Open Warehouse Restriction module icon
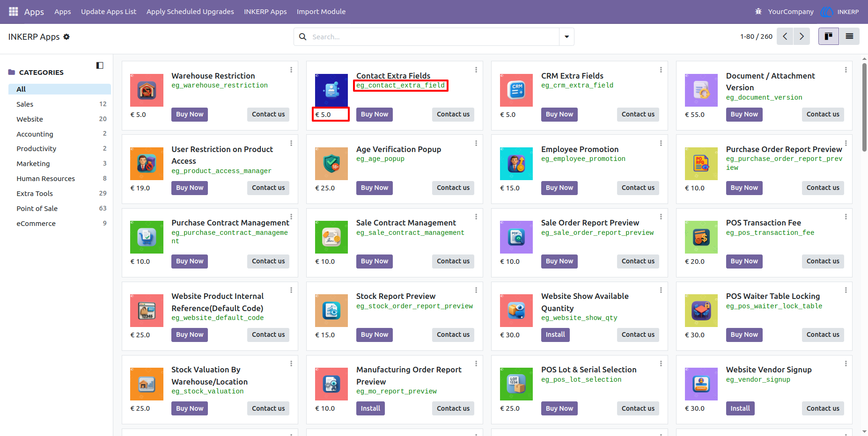This screenshot has width=868, height=436. tap(147, 90)
